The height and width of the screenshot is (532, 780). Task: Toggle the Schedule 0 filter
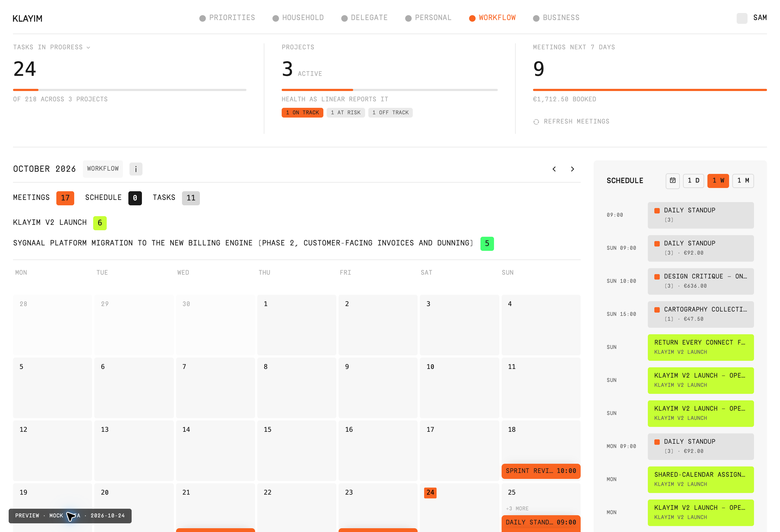pos(113,198)
